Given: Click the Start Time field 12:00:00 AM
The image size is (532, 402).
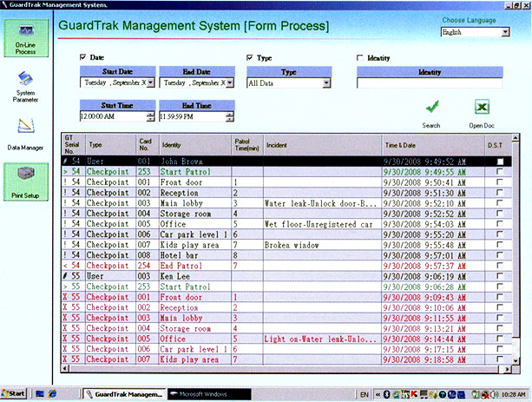Looking at the screenshot, I should tap(114, 116).
